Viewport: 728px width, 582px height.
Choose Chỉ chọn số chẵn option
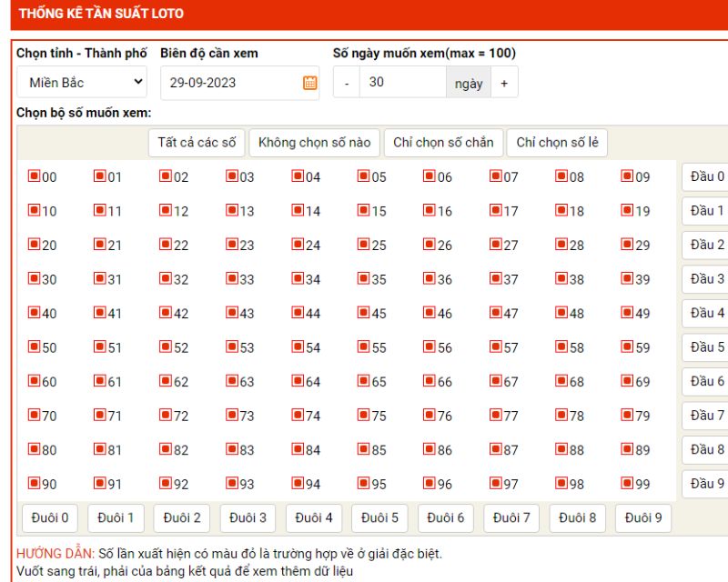(x=443, y=143)
